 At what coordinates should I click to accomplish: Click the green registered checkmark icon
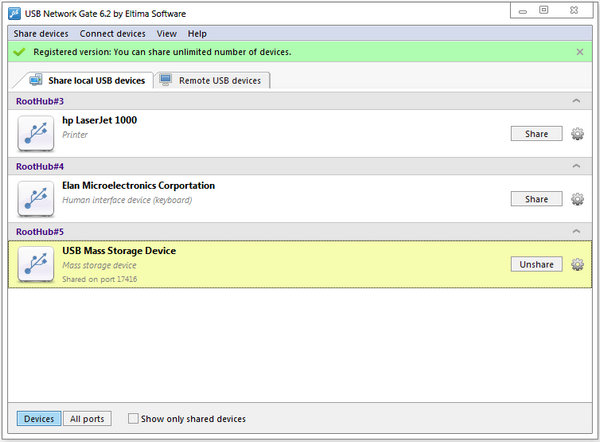pyautogui.click(x=19, y=52)
